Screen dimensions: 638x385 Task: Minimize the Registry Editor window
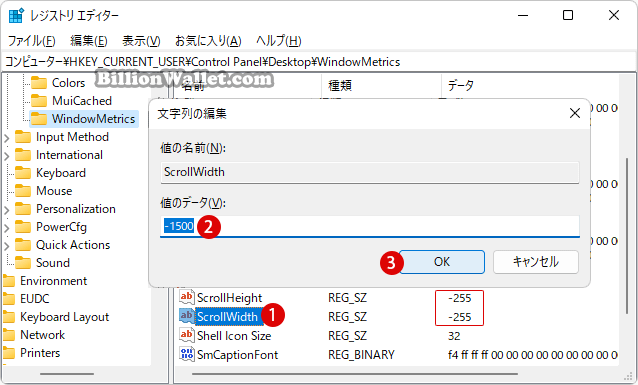pos(523,15)
